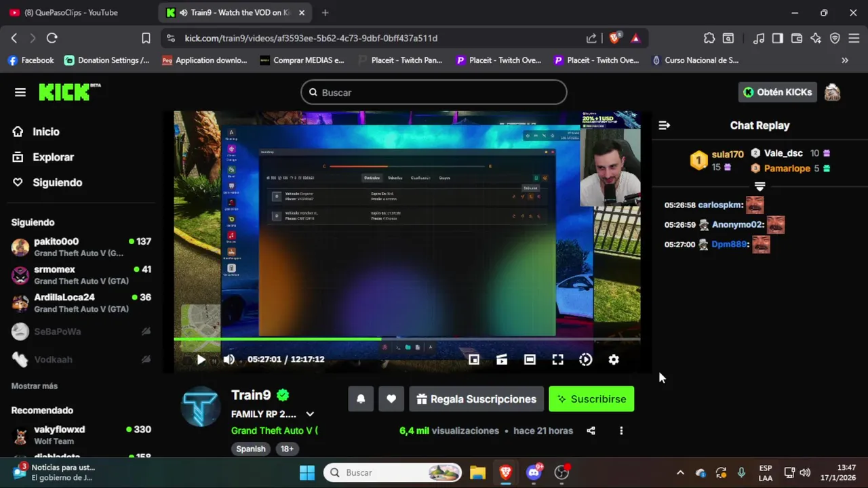Viewport: 868px width, 488px height.
Task: Open the Kick hamburger menu
Action: (x=20, y=92)
